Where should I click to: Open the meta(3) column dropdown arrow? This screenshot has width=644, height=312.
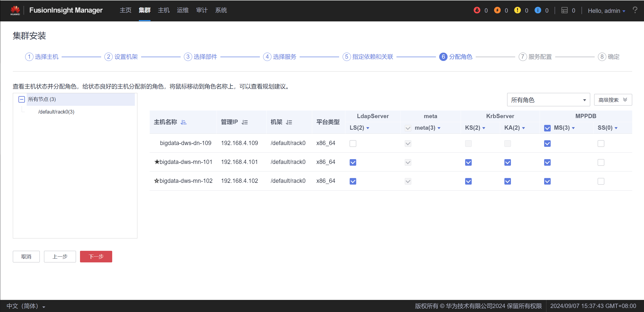[439, 128]
